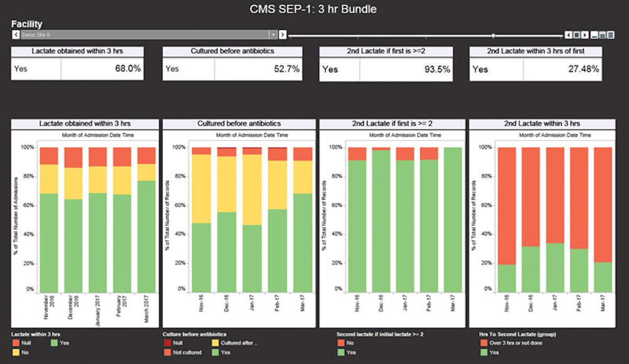This screenshot has height=364, width=629.
Task: Select the small dashboard layout icon
Action: [594, 35]
